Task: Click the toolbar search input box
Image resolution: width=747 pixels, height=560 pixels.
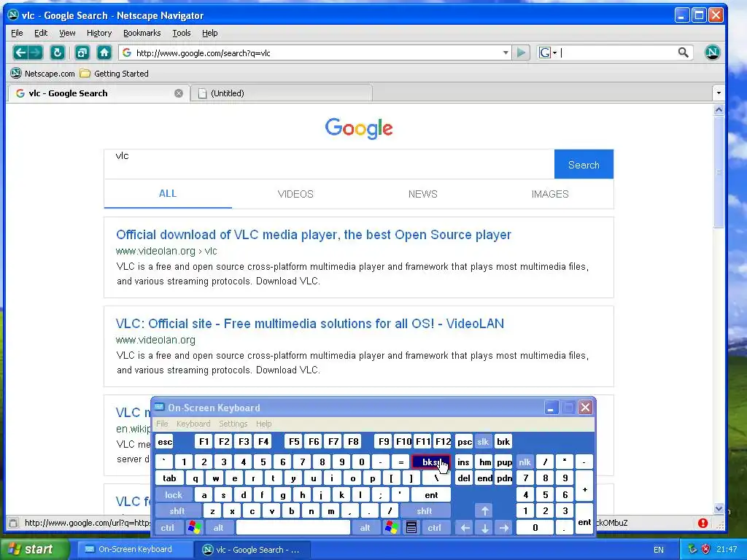Action: click(x=618, y=52)
